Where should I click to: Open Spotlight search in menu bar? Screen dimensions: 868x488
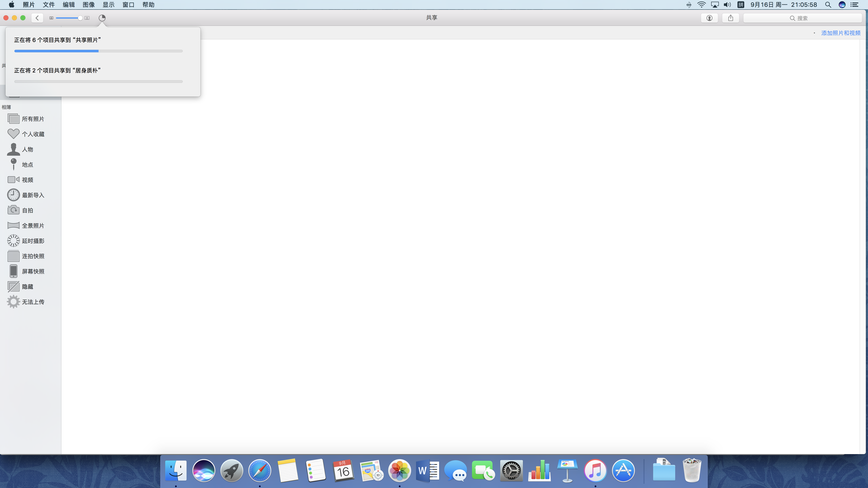(x=828, y=5)
